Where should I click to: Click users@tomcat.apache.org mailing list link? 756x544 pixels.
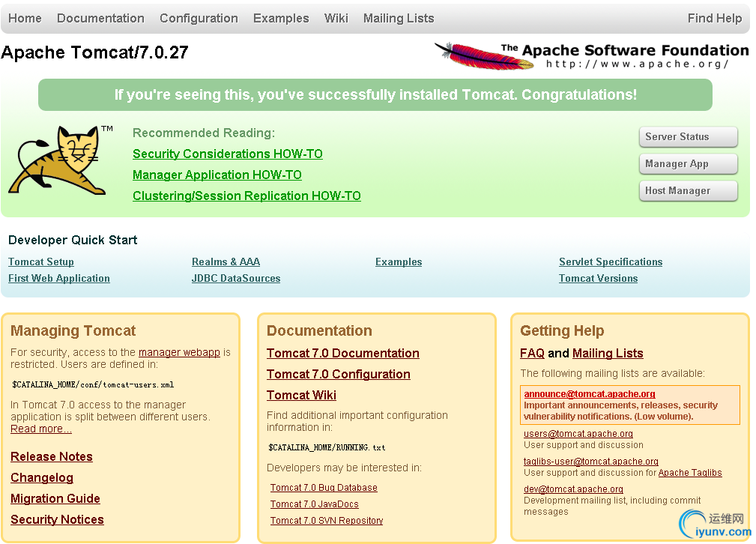point(578,434)
